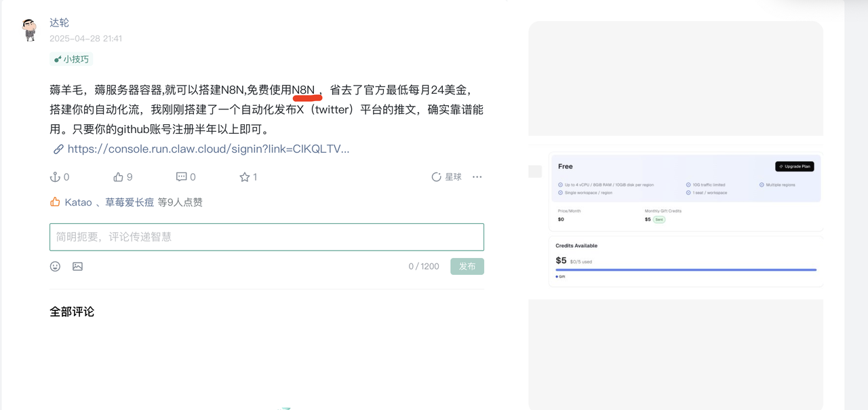Click the post timestamp 2025-04-28 21:41
The height and width of the screenshot is (410, 868).
[x=85, y=39]
